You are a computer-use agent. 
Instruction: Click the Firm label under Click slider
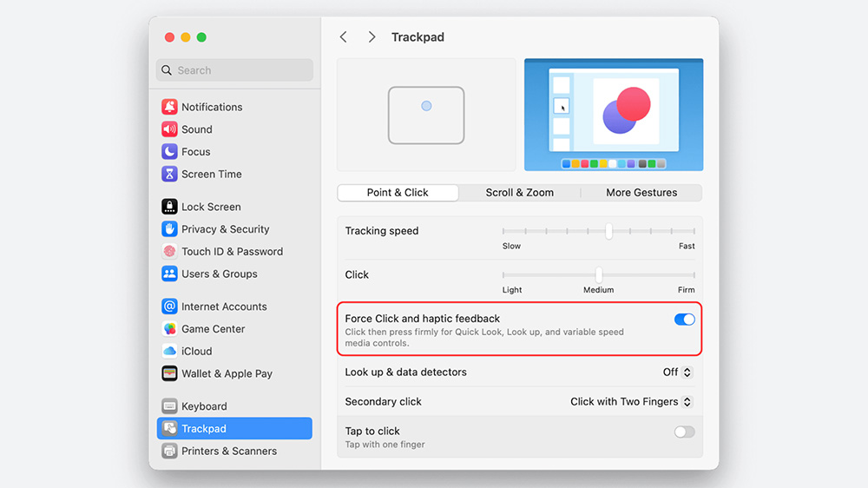click(x=686, y=290)
